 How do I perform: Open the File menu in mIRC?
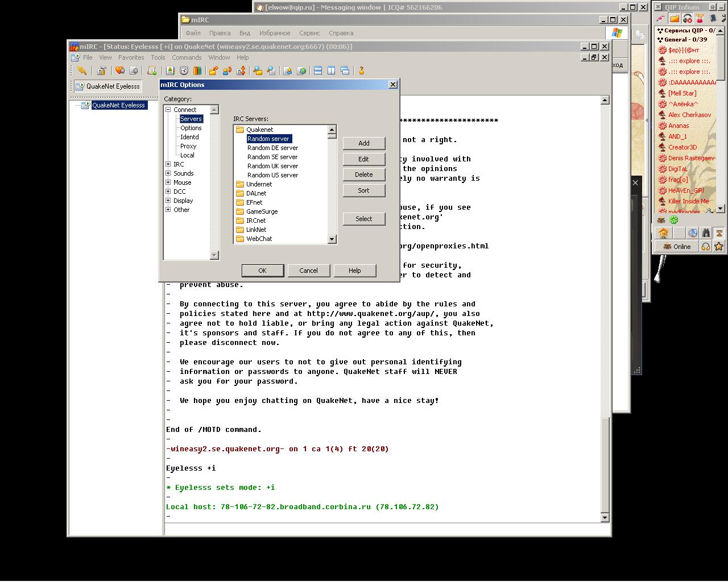pos(88,57)
